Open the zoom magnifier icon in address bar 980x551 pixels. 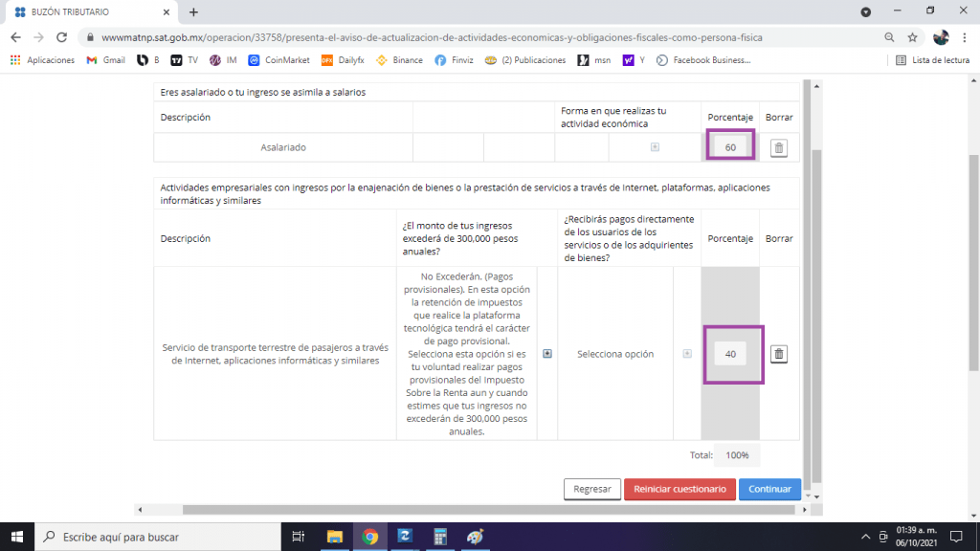pyautogui.click(x=889, y=37)
